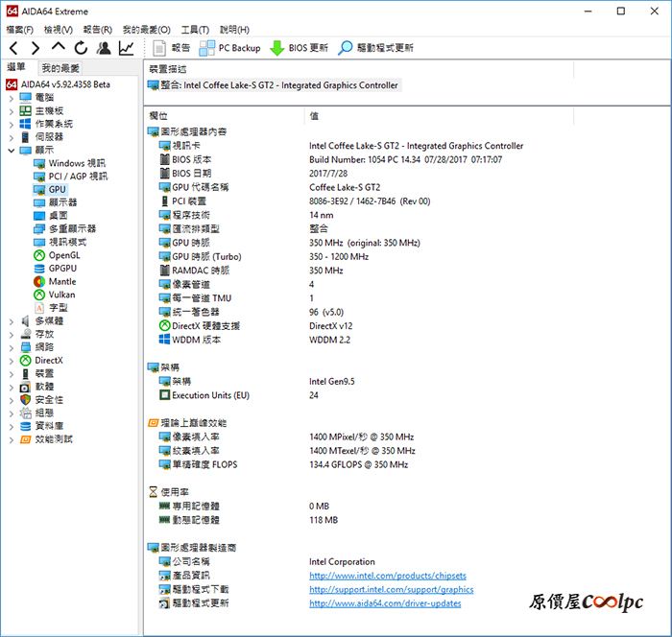Click the 裝置 tree icon

25,373
